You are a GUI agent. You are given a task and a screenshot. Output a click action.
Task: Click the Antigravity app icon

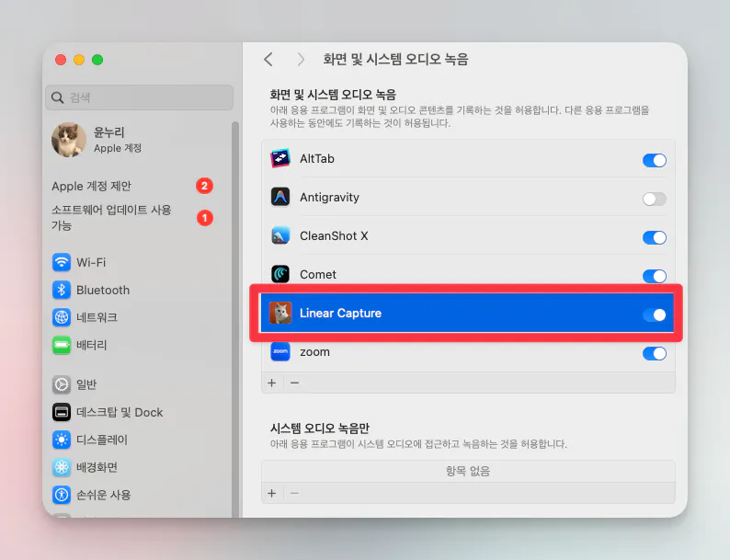pyautogui.click(x=280, y=197)
